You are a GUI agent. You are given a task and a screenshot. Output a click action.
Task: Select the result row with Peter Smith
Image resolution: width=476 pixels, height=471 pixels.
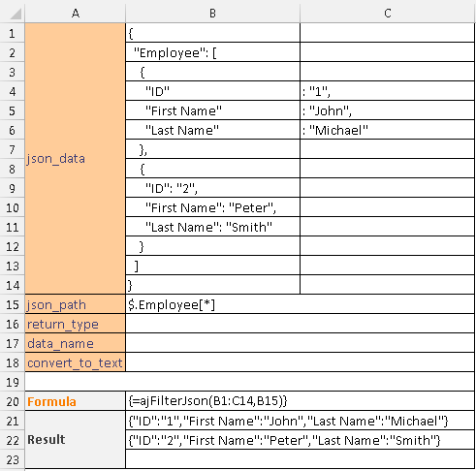(x=300, y=440)
